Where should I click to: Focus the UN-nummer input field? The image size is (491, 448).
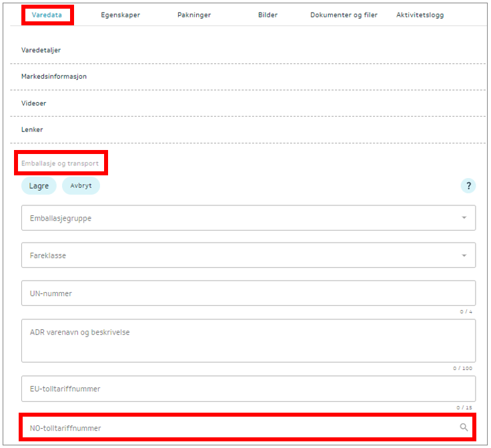[248, 293]
